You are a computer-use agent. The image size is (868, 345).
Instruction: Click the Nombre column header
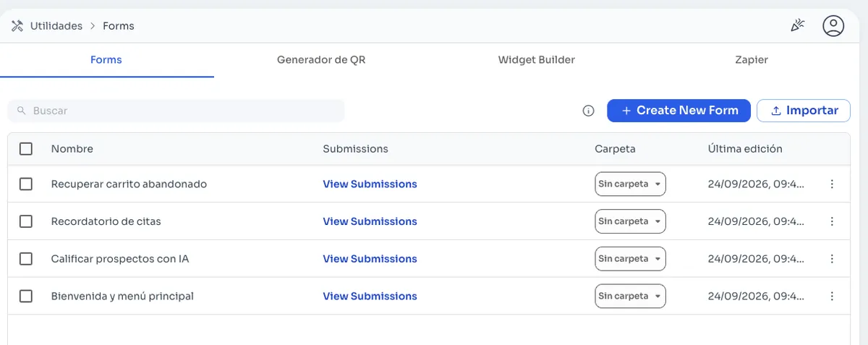click(72, 149)
